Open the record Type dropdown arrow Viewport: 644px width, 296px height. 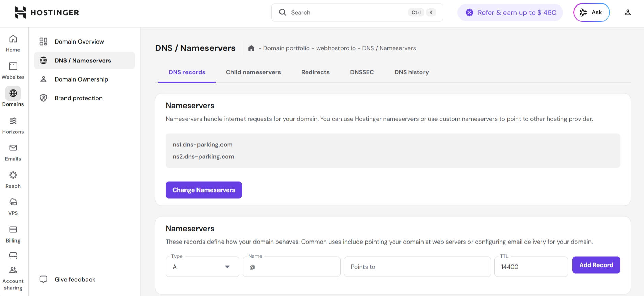(x=227, y=267)
